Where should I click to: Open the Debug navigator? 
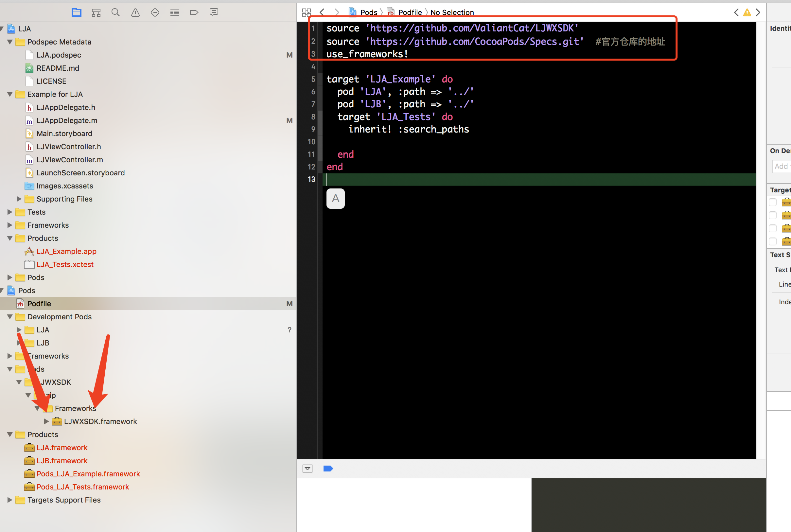point(174,12)
